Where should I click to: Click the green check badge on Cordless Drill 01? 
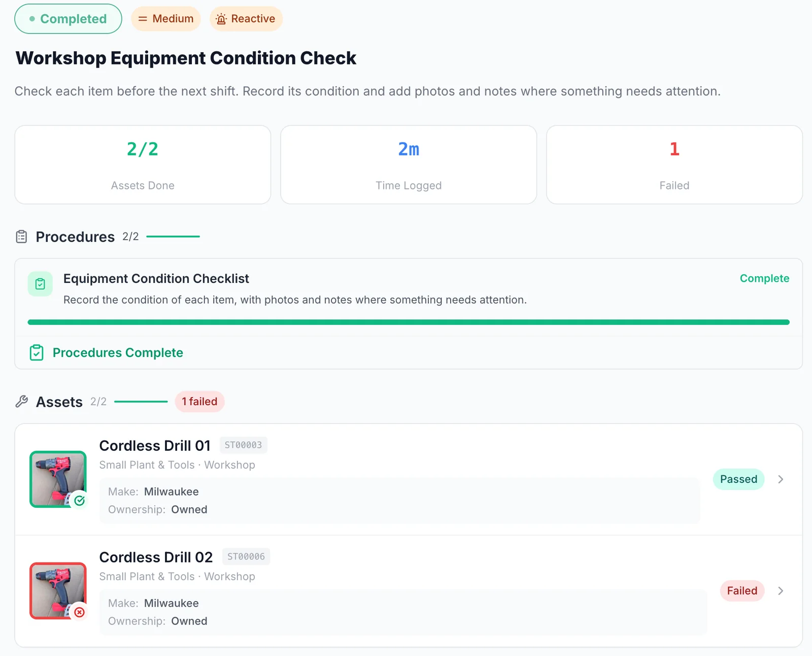pyautogui.click(x=80, y=501)
